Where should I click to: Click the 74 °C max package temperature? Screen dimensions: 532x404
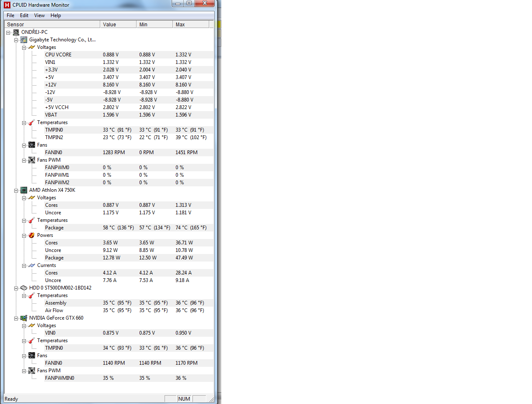point(191,228)
